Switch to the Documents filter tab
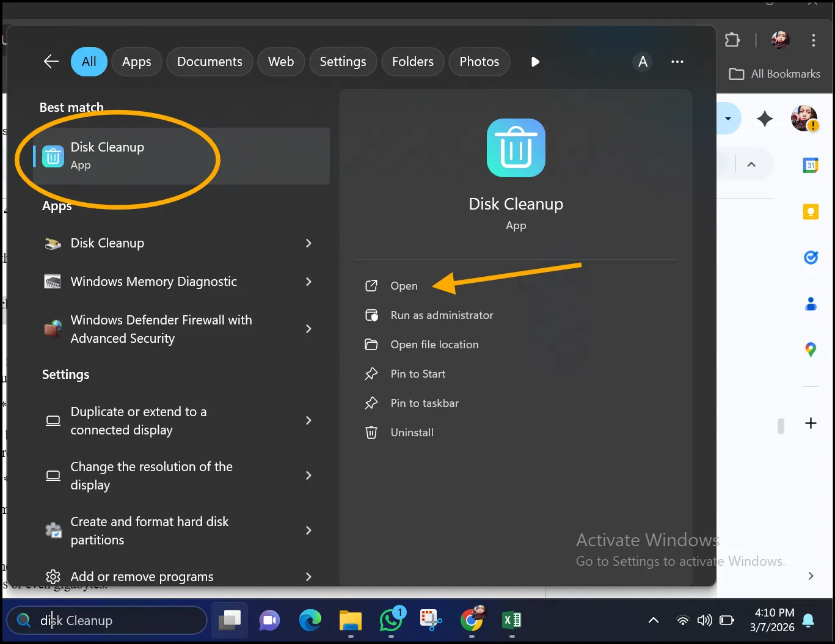Viewport: 835px width, 644px height. (x=210, y=61)
